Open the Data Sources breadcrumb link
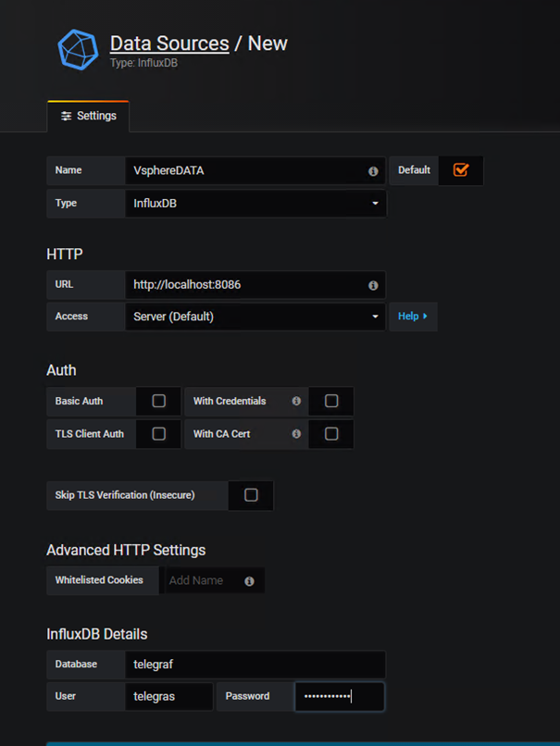Screen dimensions: 560x746 click(168, 44)
